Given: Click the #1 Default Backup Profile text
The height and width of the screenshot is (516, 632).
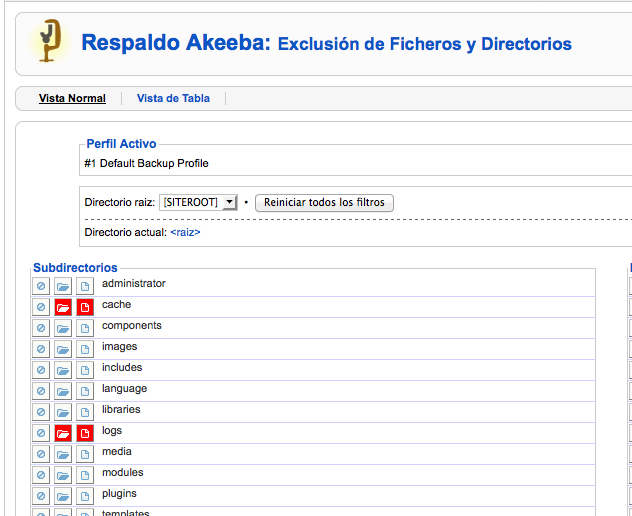Looking at the screenshot, I should click(x=146, y=163).
